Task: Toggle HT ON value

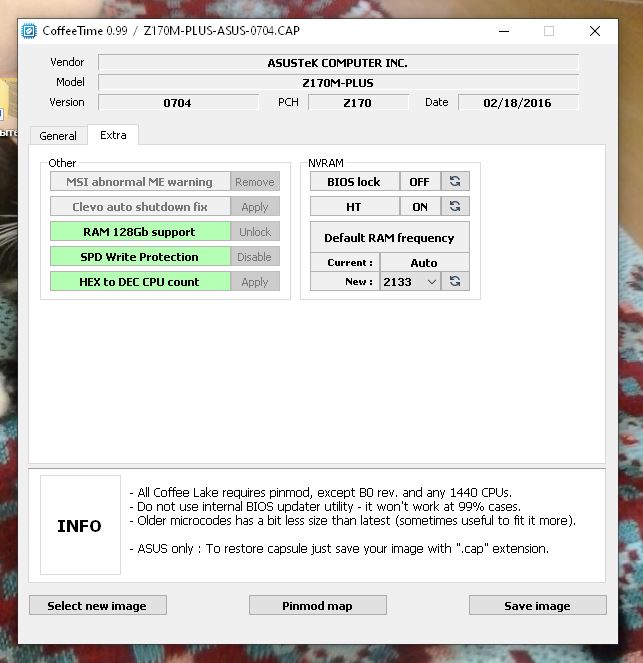Action: (420, 206)
